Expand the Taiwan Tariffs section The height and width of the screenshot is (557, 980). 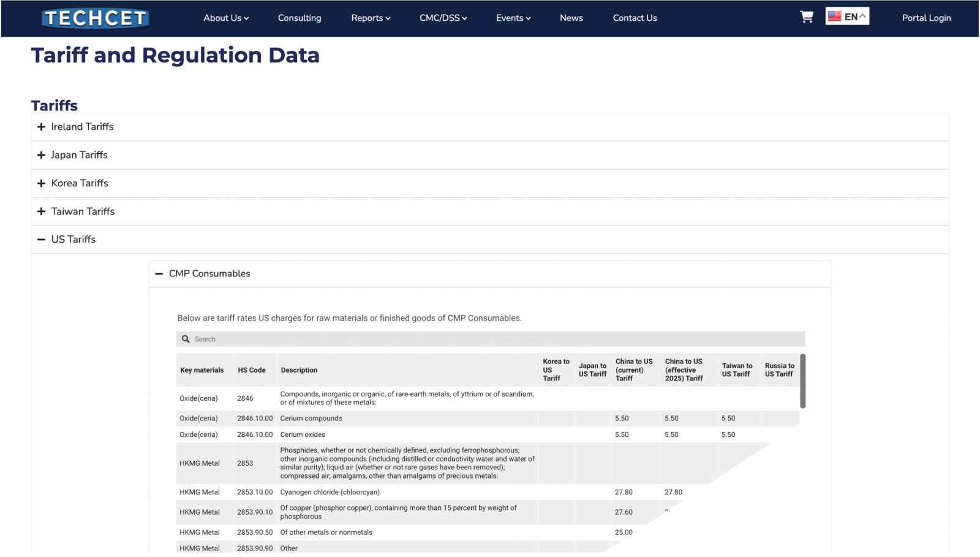[83, 211]
